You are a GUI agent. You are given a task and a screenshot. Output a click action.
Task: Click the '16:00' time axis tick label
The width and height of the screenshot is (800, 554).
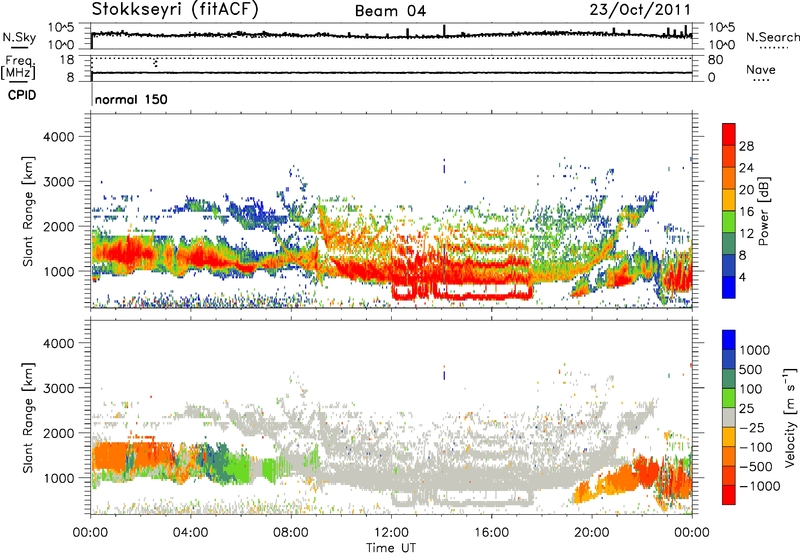coord(491,533)
